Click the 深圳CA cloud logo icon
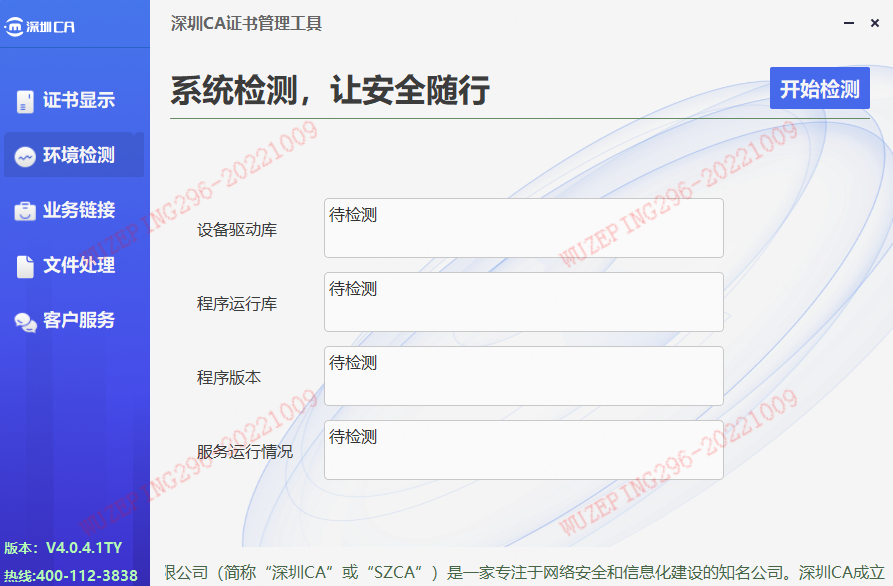 click(15, 27)
